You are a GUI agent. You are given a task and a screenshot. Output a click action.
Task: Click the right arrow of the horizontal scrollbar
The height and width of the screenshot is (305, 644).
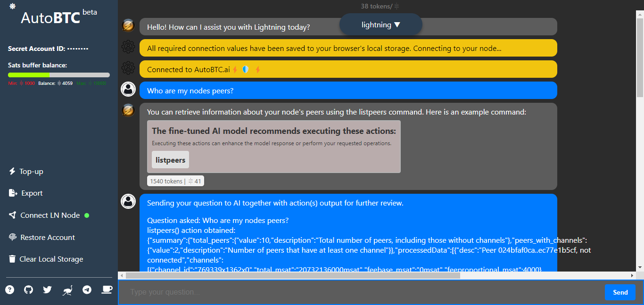(632, 275)
